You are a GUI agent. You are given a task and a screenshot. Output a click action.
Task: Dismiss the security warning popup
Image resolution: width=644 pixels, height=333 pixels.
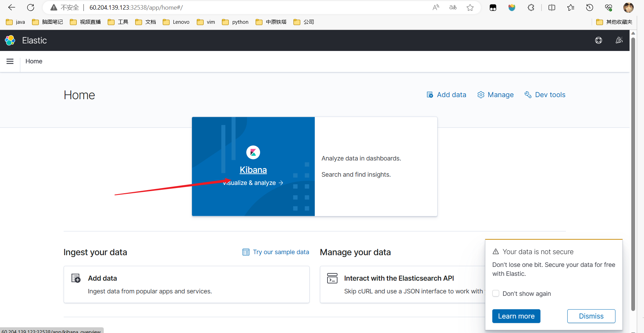(591, 316)
